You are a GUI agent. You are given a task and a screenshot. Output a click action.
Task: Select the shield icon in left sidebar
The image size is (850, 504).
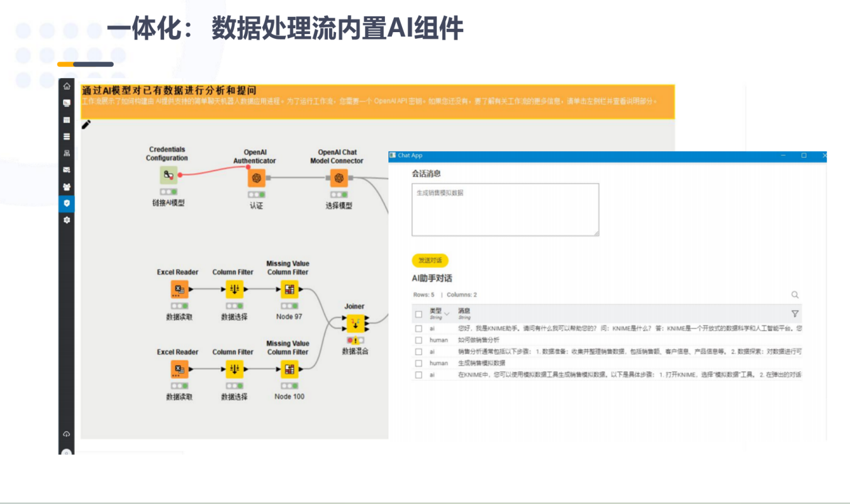(x=67, y=203)
